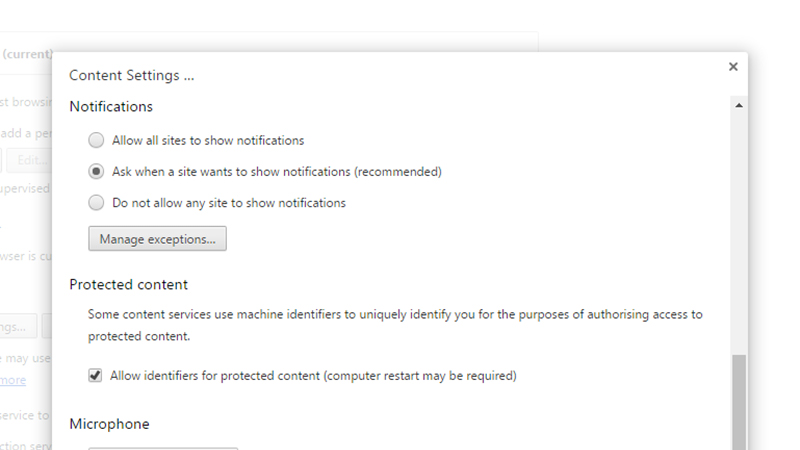Select Do not allow any site notifications
The image size is (800, 450).
pos(96,203)
